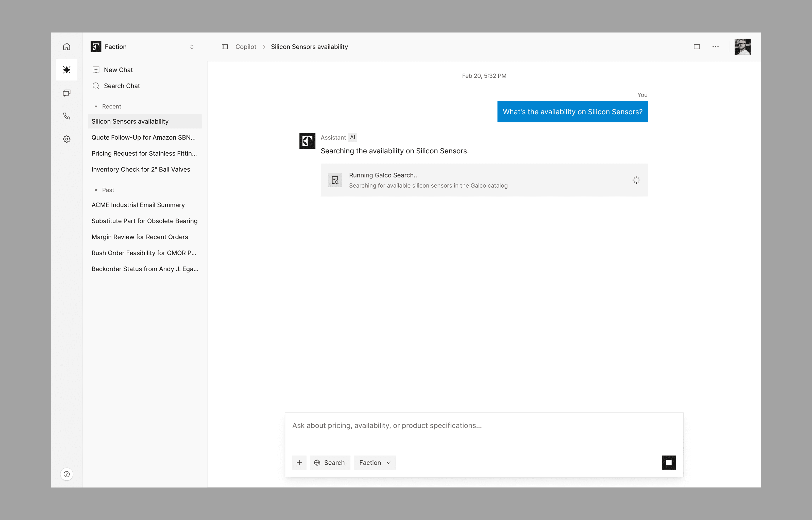Add attachment with the plus icon
Screen dimensions: 812x520
click(299, 463)
